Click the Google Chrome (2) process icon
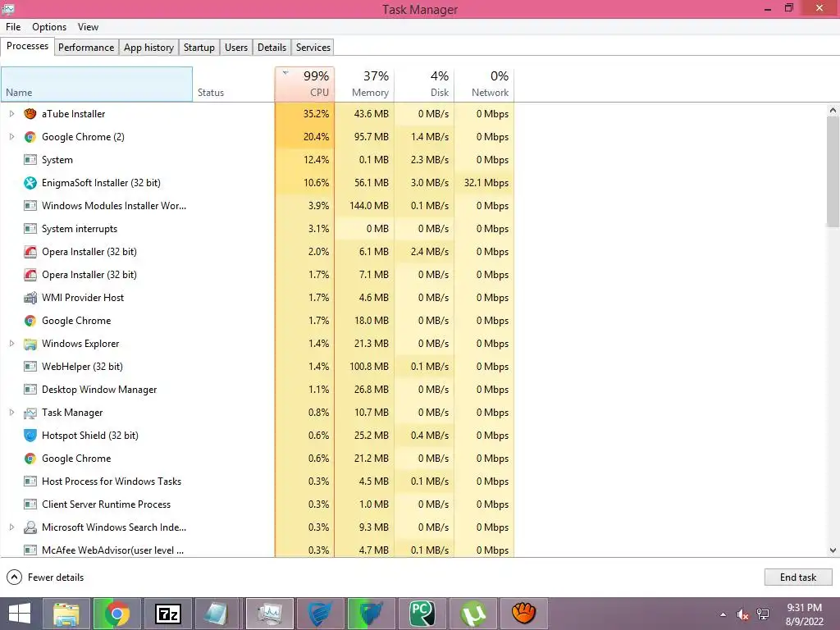The height and width of the screenshot is (630, 840). [30, 137]
